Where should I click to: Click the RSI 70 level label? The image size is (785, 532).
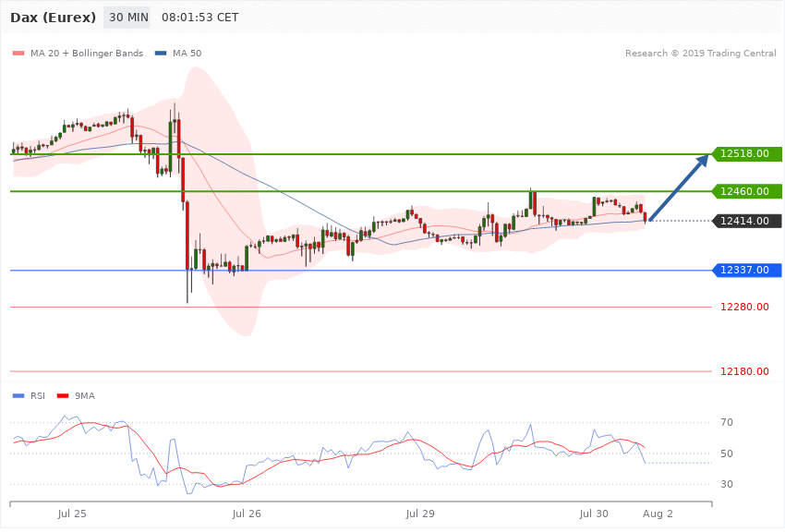(x=727, y=422)
